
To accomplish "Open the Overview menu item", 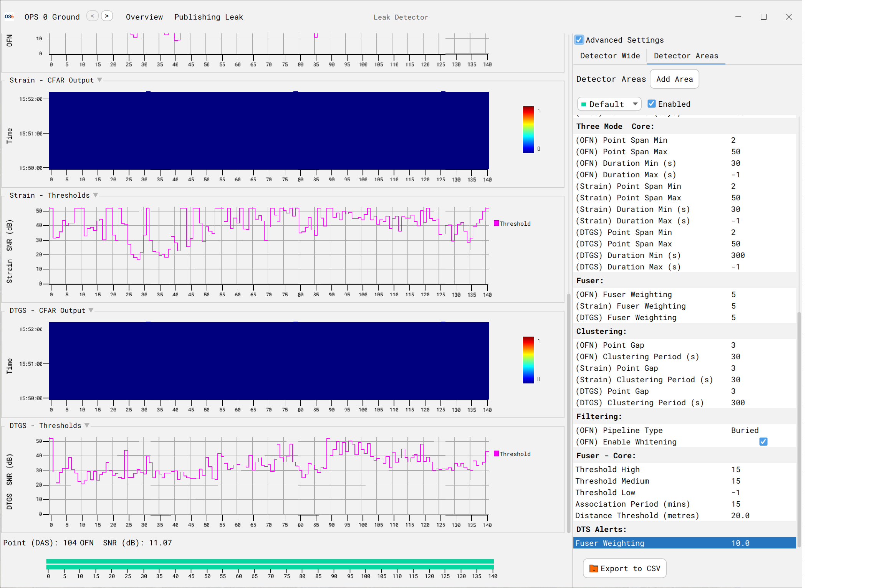I will point(144,17).
